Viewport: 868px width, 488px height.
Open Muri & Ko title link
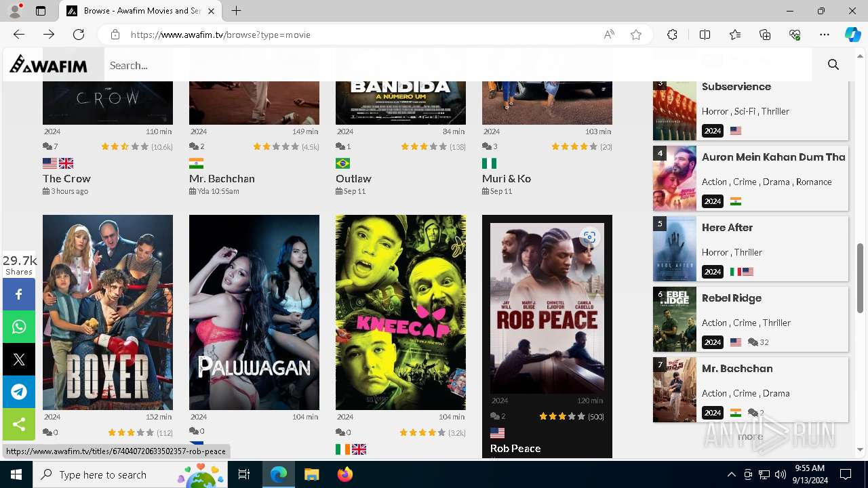click(x=507, y=178)
